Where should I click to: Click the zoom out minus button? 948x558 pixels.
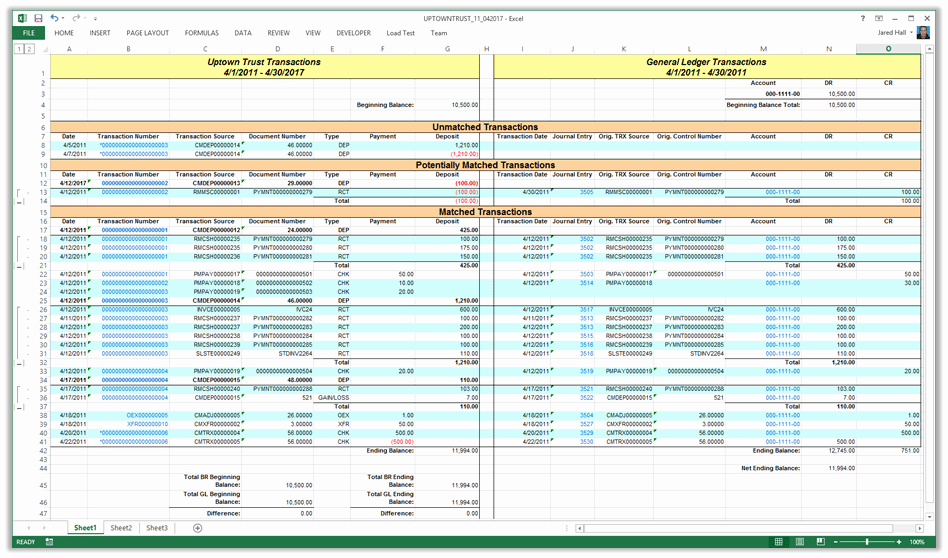click(x=835, y=542)
